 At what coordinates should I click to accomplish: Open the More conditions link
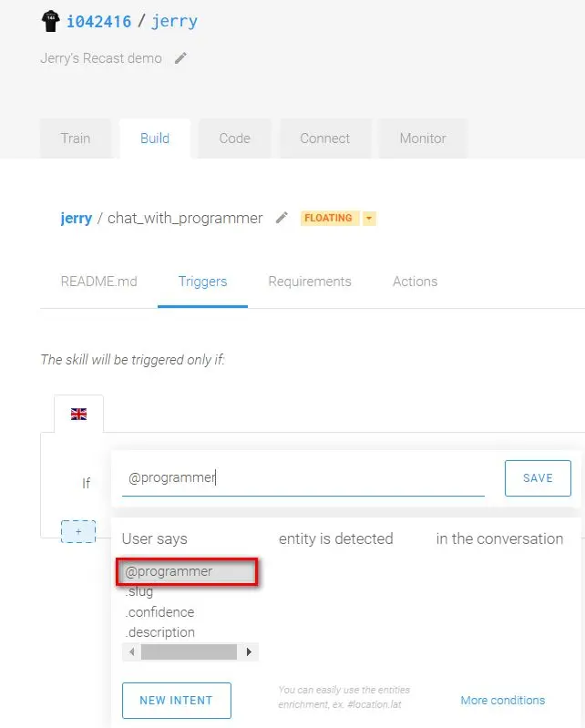click(502, 700)
